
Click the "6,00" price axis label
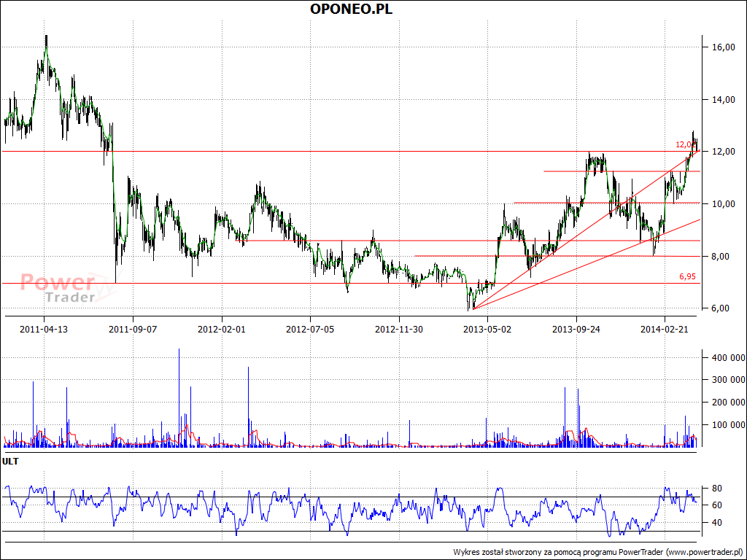720,308
